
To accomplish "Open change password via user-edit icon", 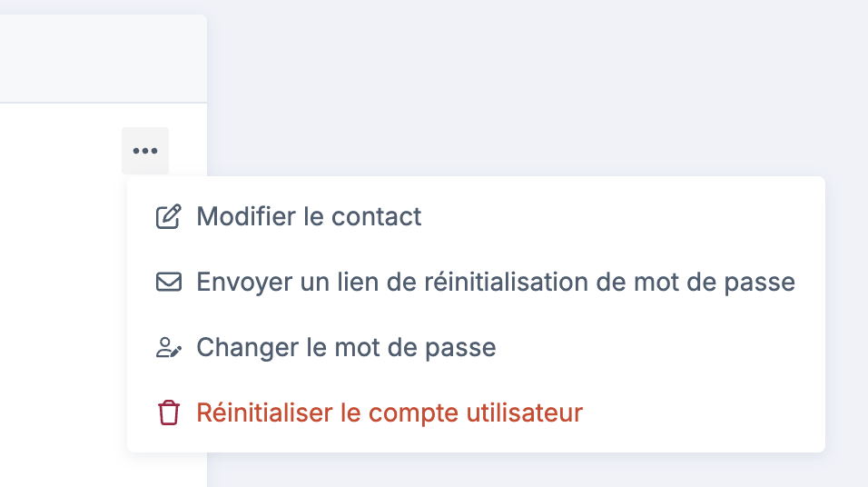I will [168, 348].
